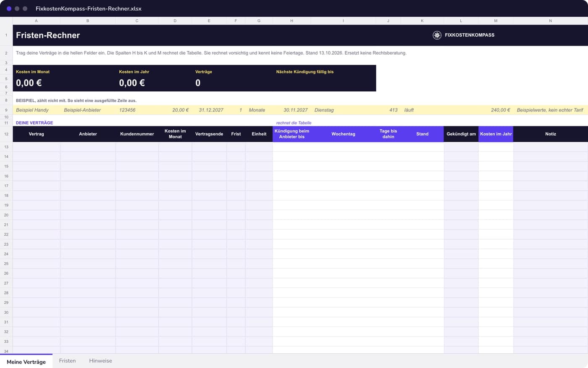The width and height of the screenshot is (588, 368).
Task: Click the purple window dot in title bar
Action: [x=9, y=8]
